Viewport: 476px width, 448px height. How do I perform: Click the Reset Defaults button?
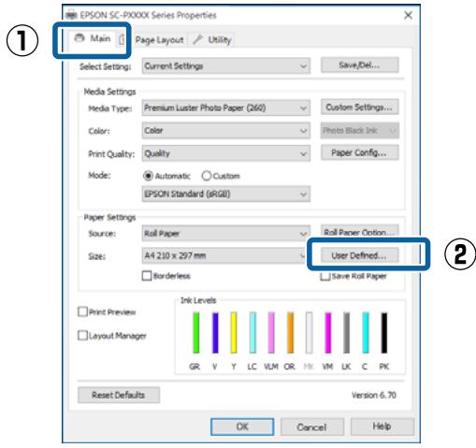point(119,395)
